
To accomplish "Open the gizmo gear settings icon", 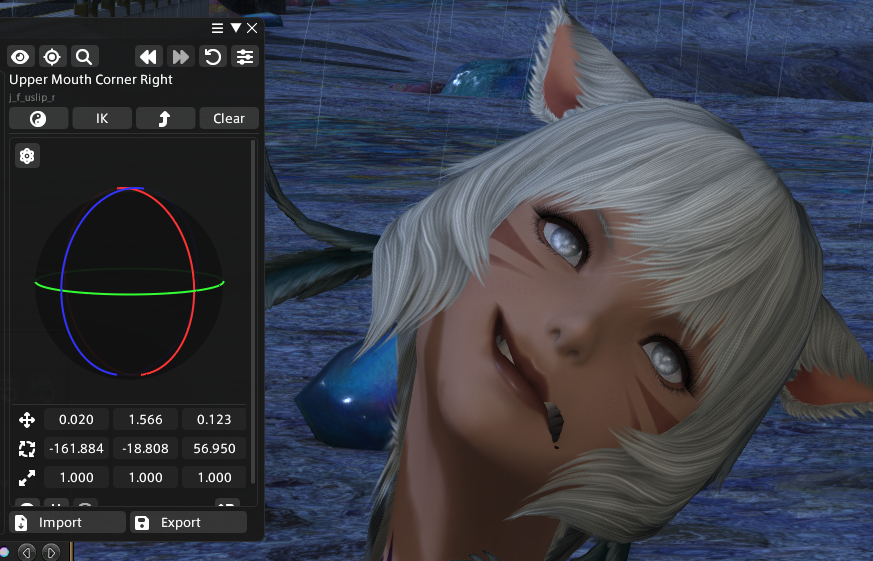I will [27, 156].
